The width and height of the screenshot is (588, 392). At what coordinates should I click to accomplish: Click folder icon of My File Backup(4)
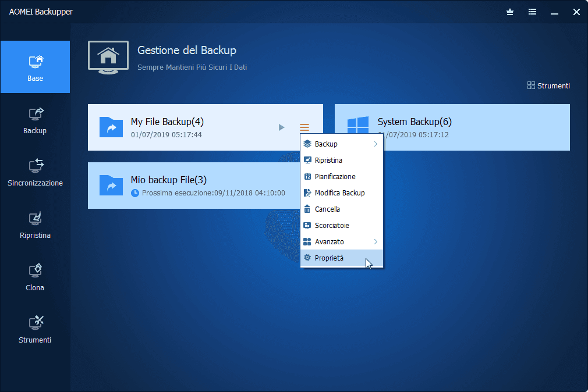pos(111,127)
